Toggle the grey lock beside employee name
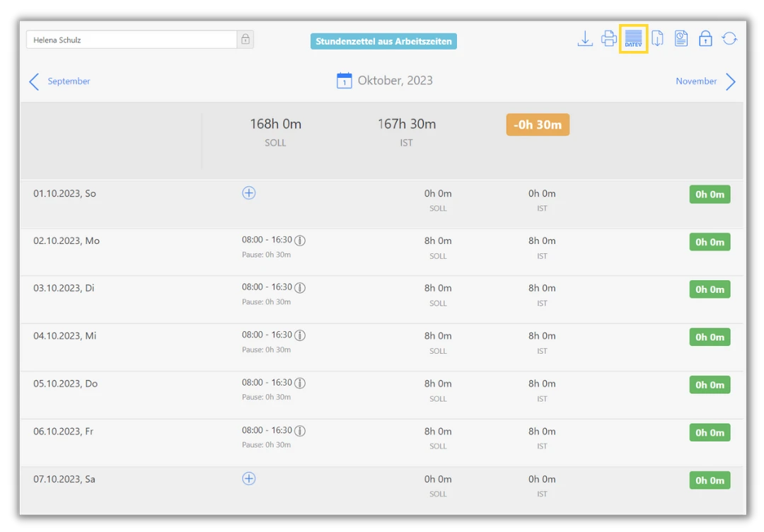Viewport: 764px width, 532px height. pos(245,40)
